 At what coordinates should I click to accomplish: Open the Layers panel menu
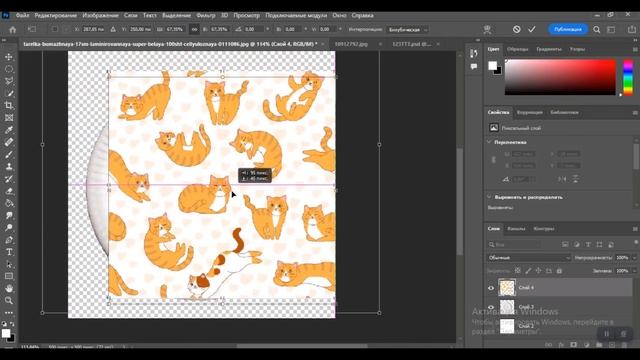tap(635, 229)
